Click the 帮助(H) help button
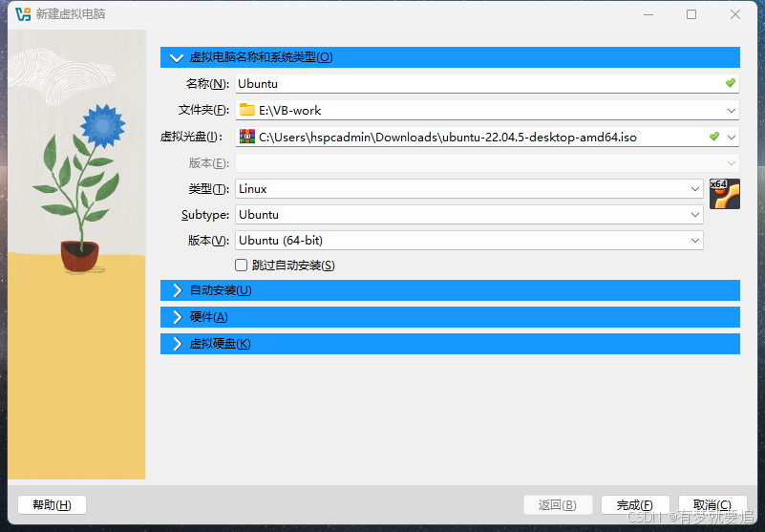The image size is (765, 532). click(x=52, y=504)
